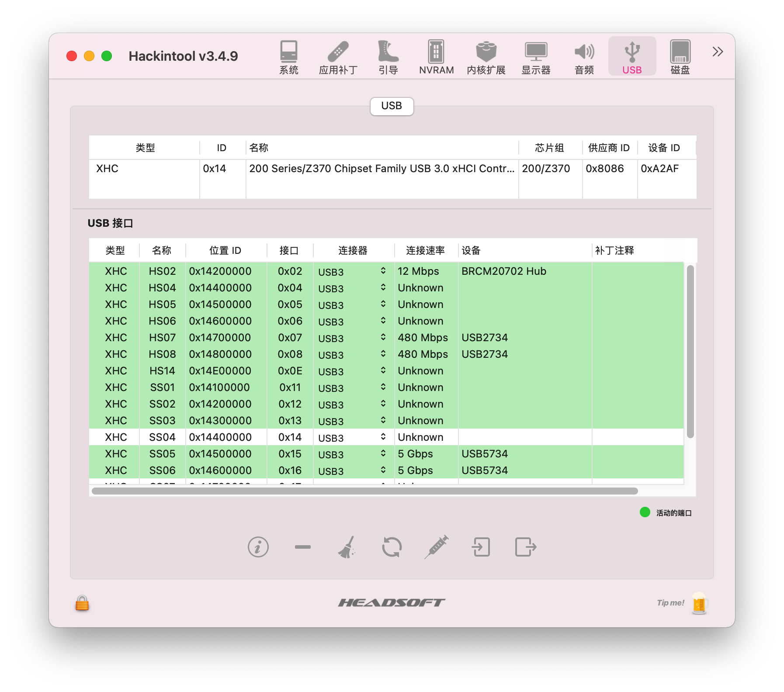
Task: Click the export icon with outward arrow
Action: [525, 547]
